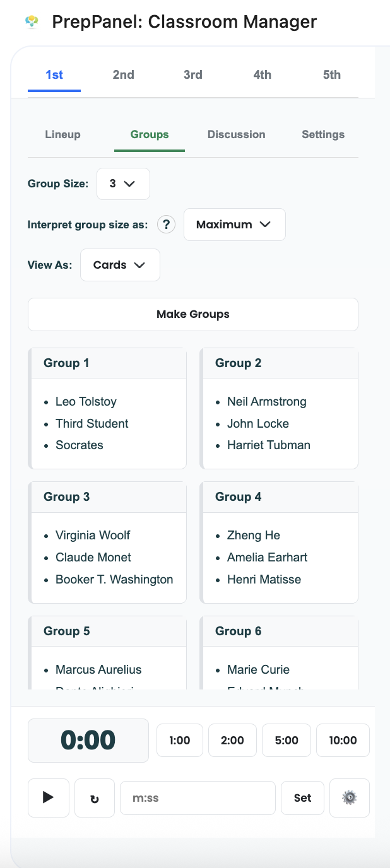
Task: Select the 10:00 timer preset
Action: tap(343, 740)
